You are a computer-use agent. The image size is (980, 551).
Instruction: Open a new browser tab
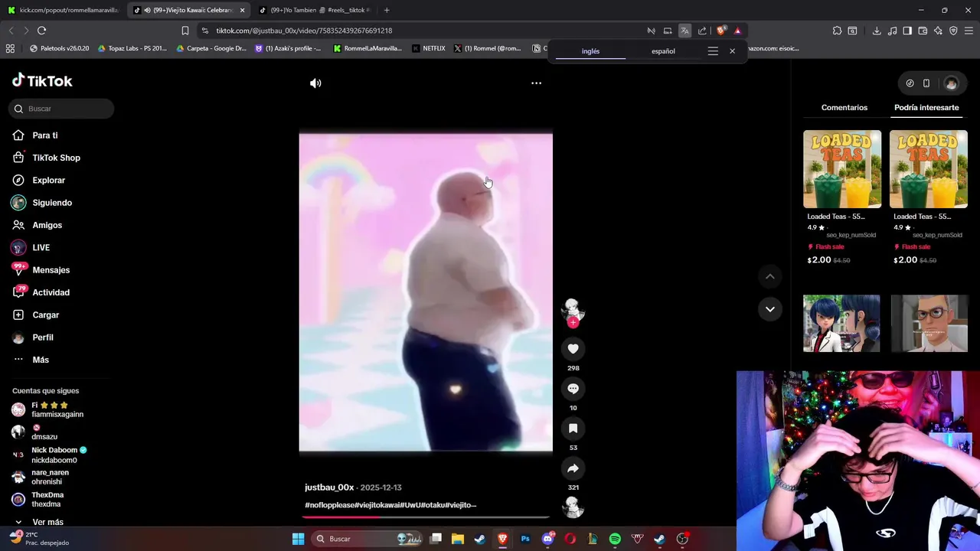(x=387, y=10)
